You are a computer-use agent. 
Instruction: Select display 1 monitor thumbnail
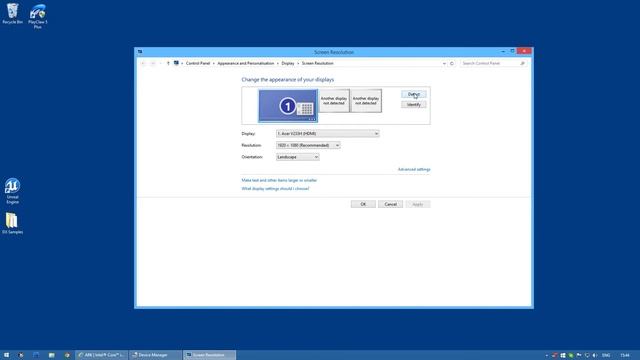[x=288, y=106]
